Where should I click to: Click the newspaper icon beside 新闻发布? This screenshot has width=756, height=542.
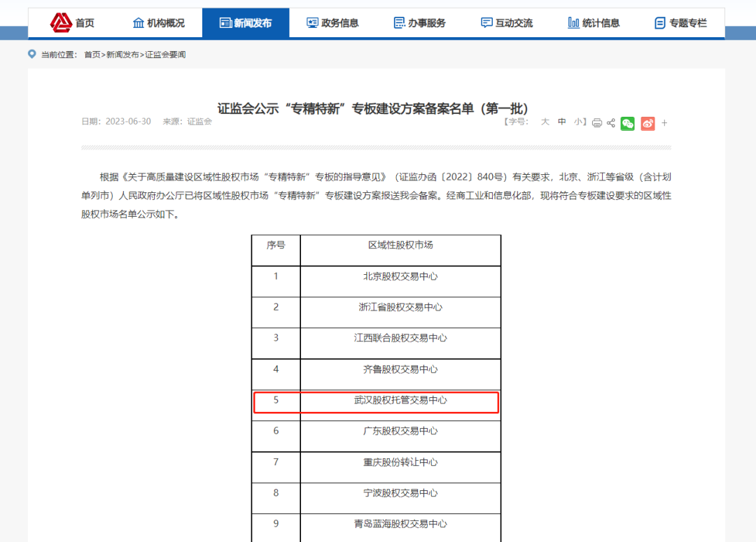225,22
